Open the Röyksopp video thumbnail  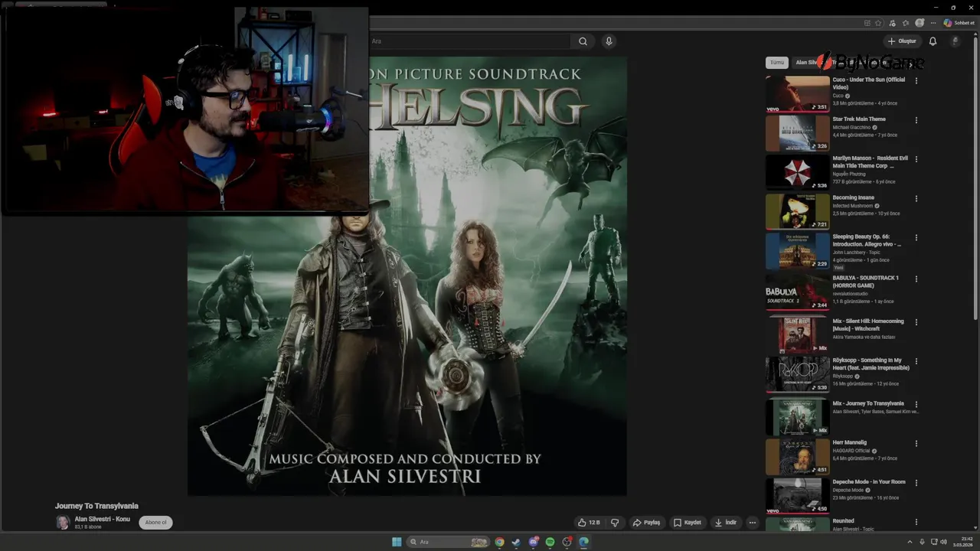(x=797, y=374)
